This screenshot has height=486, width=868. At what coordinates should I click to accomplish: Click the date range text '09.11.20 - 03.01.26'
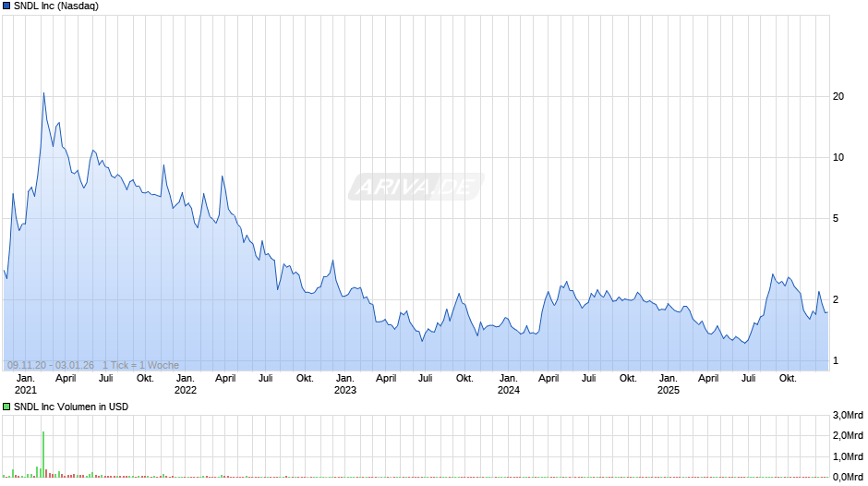pos(51,365)
